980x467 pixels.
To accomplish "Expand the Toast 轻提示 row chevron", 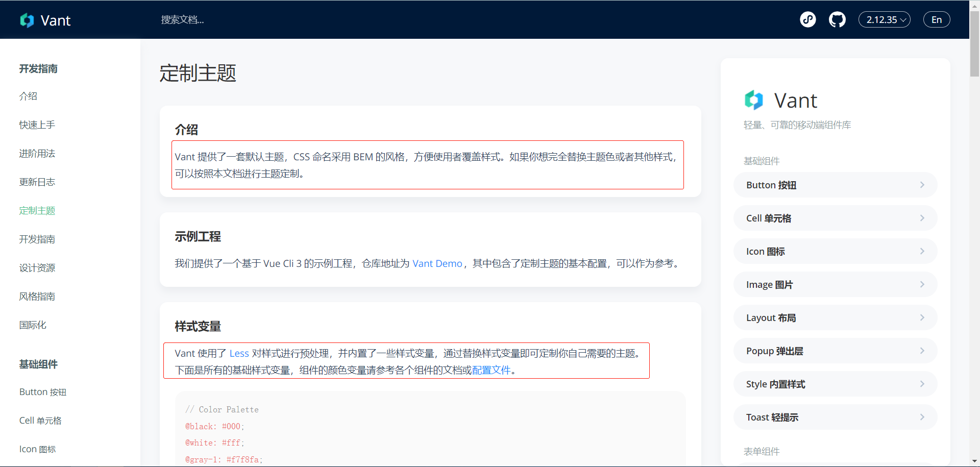I will click(922, 417).
